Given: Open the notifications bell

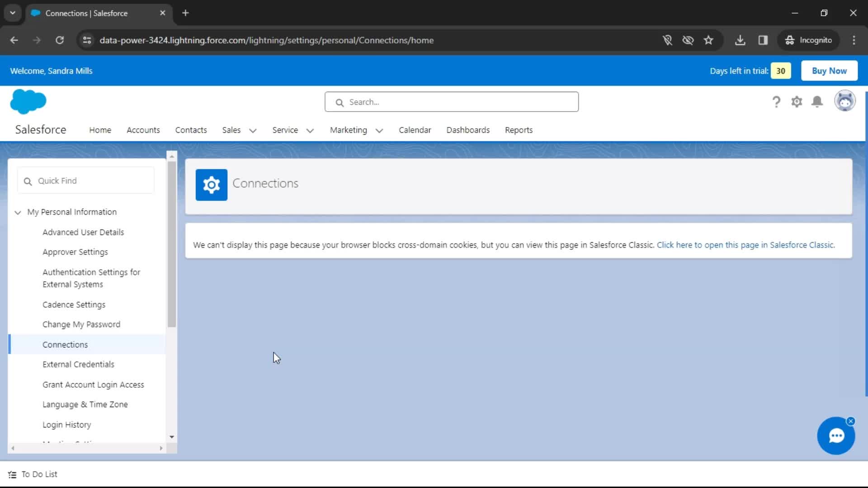Looking at the screenshot, I should 817,102.
